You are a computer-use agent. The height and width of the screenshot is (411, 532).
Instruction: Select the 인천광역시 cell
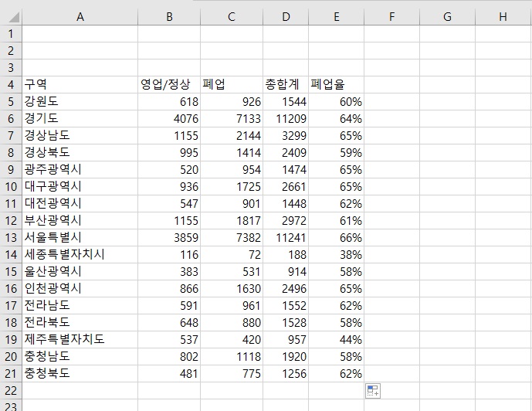click(x=80, y=288)
